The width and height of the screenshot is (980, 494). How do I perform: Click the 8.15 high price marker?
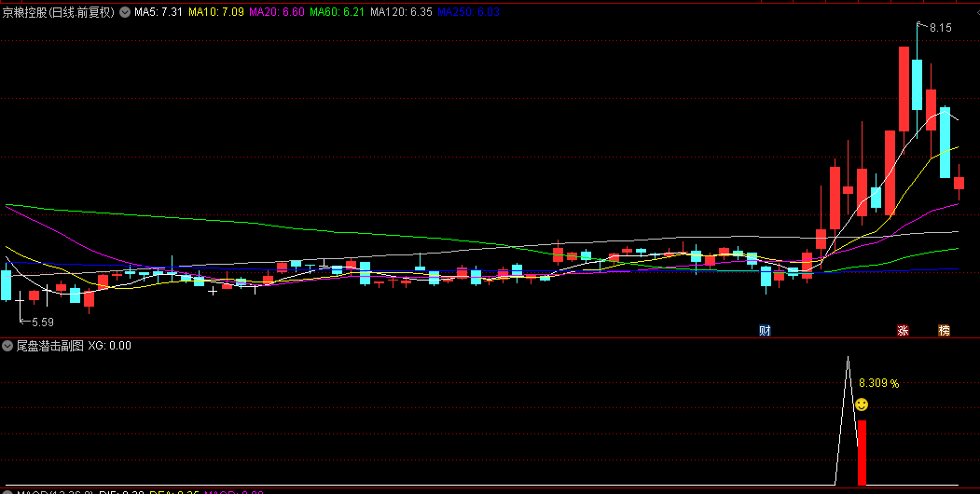(940, 28)
